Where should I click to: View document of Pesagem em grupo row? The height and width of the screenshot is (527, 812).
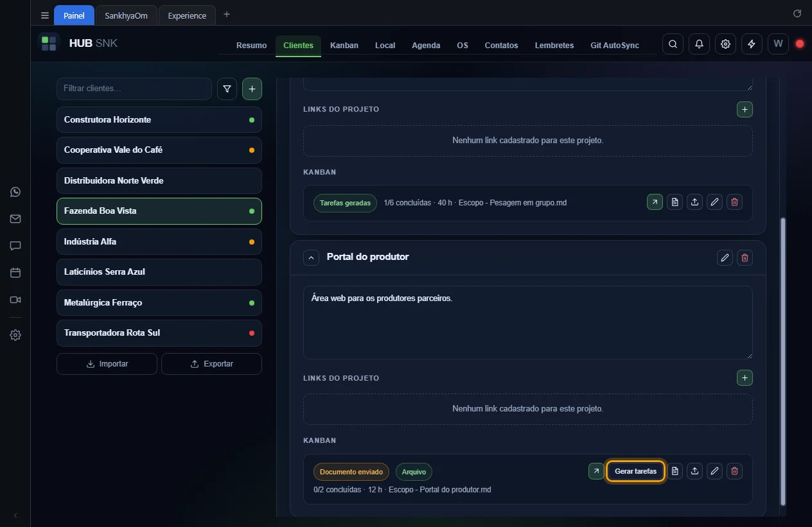[675, 202]
